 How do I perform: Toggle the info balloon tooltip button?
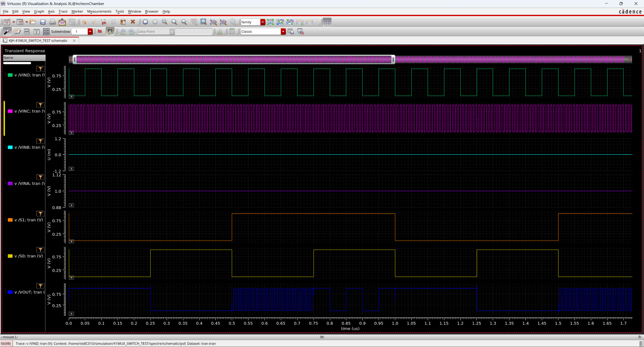[x=110, y=31]
